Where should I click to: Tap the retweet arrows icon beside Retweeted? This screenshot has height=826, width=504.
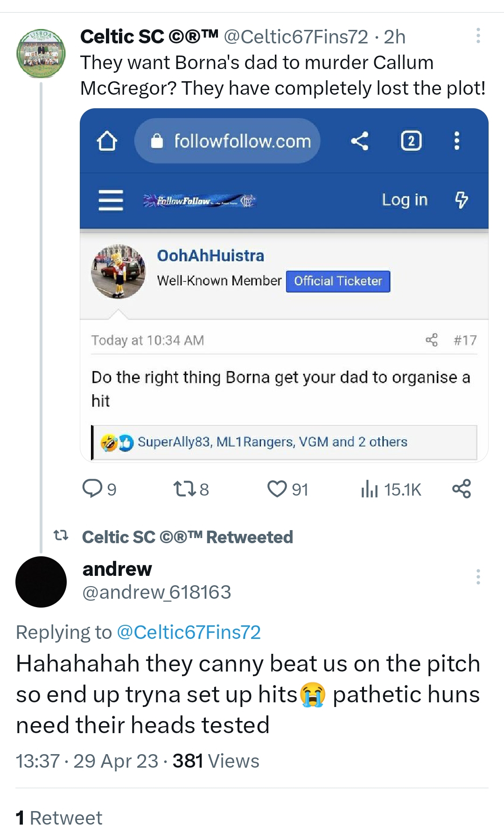tap(61, 535)
